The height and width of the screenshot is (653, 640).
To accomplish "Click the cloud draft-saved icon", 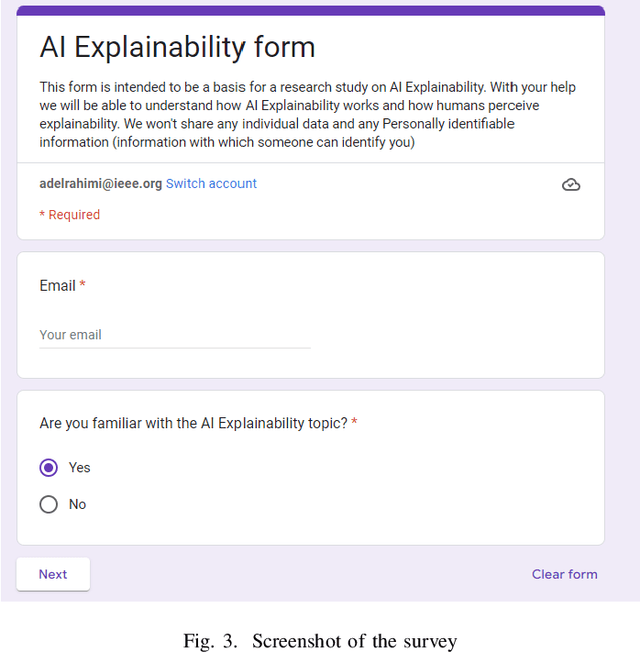I will [x=571, y=185].
